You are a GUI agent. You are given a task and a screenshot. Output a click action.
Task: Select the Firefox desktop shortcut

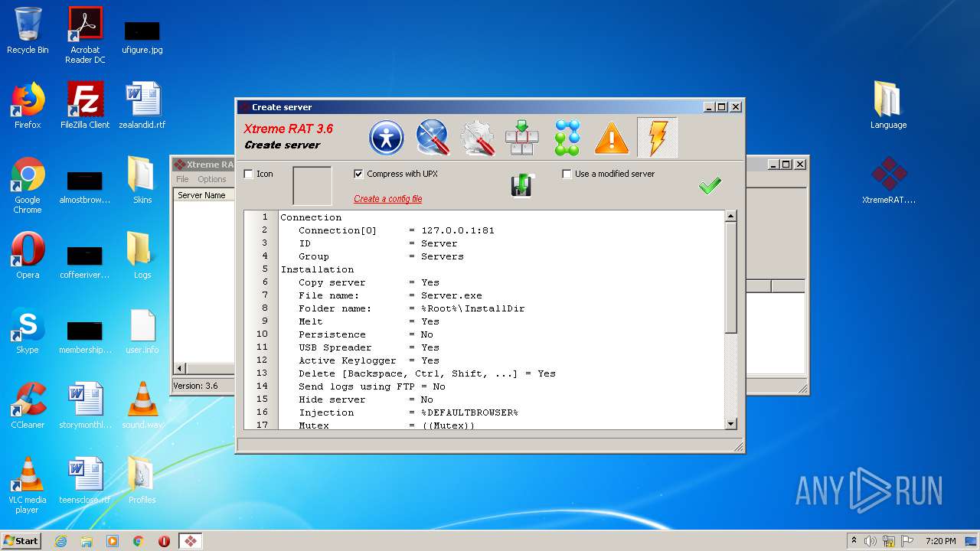click(x=28, y=106)
